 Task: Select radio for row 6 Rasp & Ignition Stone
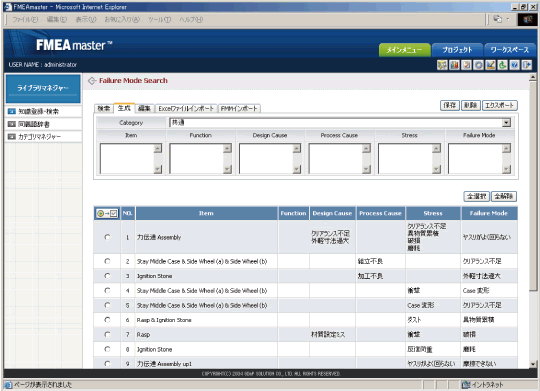tap(107, 320)
